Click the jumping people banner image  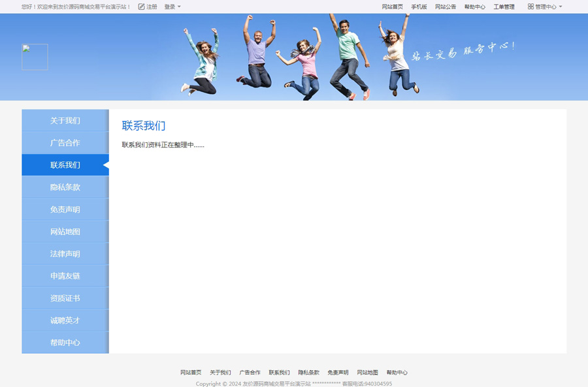point(301,59)
